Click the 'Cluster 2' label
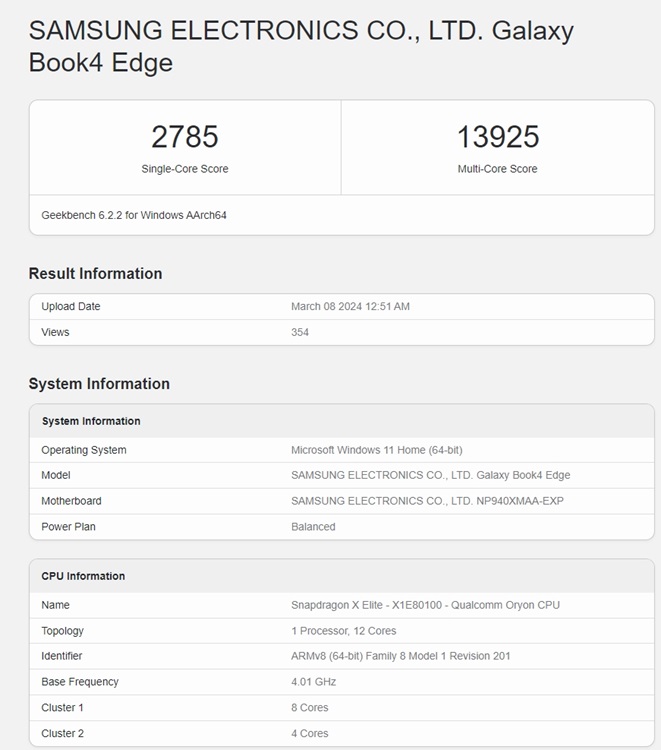The width and height of the screenshot is (661, 750). click(62, 734)
